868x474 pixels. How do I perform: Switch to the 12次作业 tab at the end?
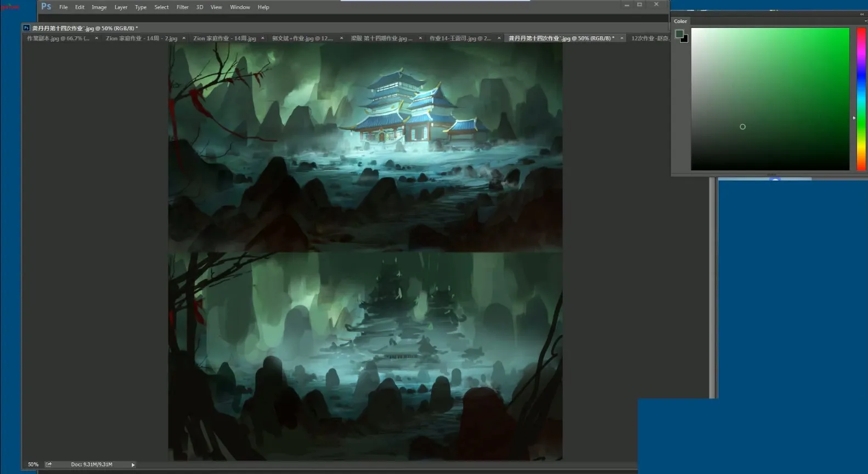click(x=650, y=38)
